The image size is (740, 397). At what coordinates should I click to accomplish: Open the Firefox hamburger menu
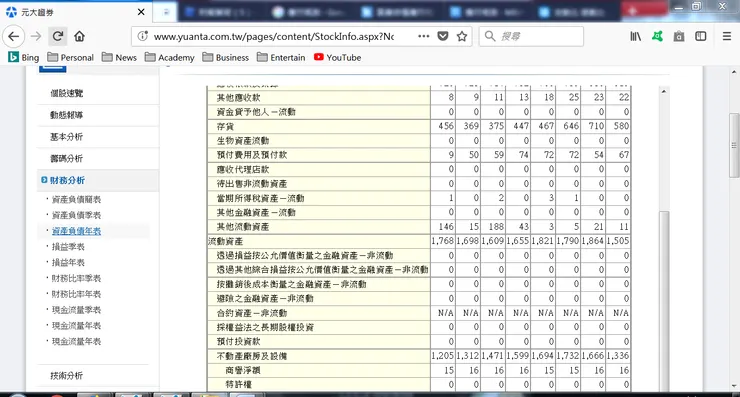(727, 36)
